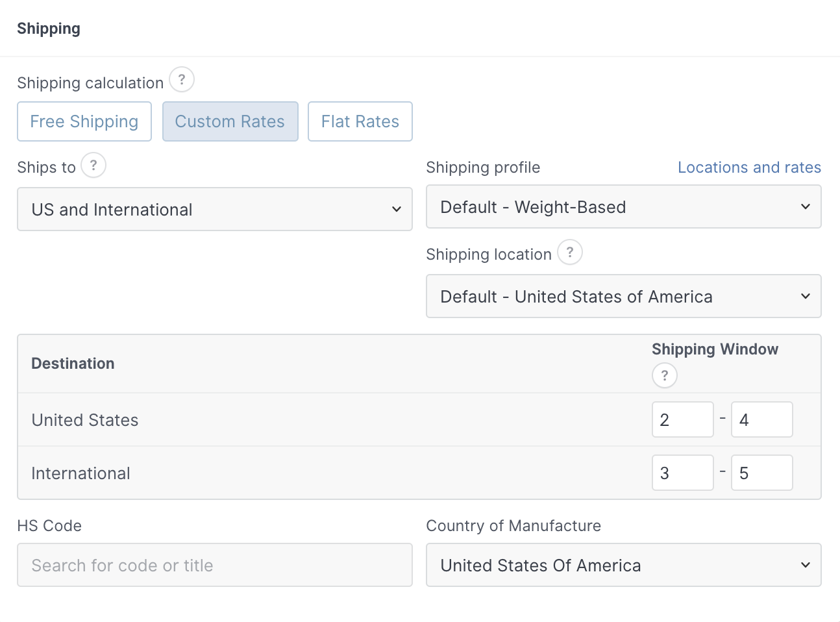Image resolution: width=840 pixels, height=622 pixels.
Task: Click International minimum shipping window field
Action: pyautogui.click(x=682, y=473)
